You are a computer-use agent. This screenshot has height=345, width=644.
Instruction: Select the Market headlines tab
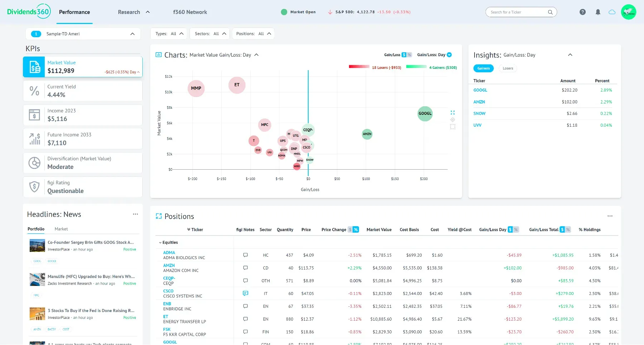tap(61, 229)
